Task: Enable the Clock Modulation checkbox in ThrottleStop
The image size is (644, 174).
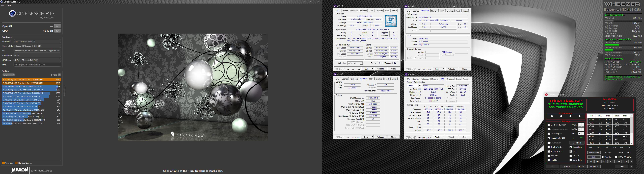Action: click(x=549, y=125)
